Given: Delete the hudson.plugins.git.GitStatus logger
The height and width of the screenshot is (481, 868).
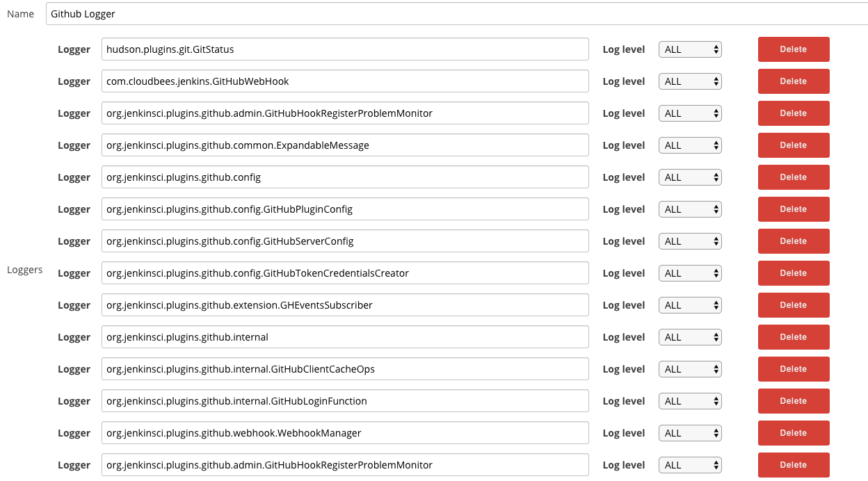Looking at the screenshot, I should point(793,49).
